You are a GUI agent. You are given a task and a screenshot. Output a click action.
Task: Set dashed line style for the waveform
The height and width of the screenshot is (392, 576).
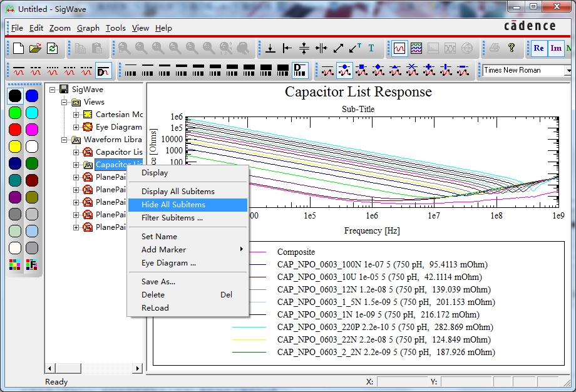click(36, 70)
